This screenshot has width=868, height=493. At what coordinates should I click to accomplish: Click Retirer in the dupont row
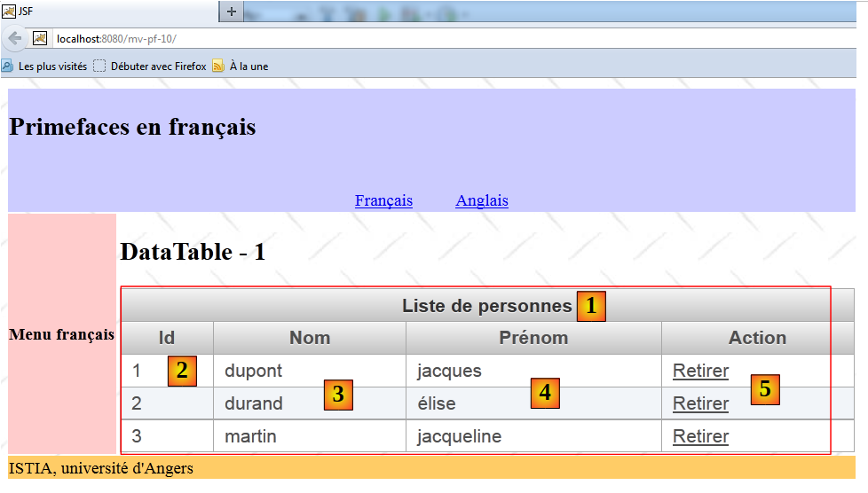pyautogui.click(x=700, y=371)
